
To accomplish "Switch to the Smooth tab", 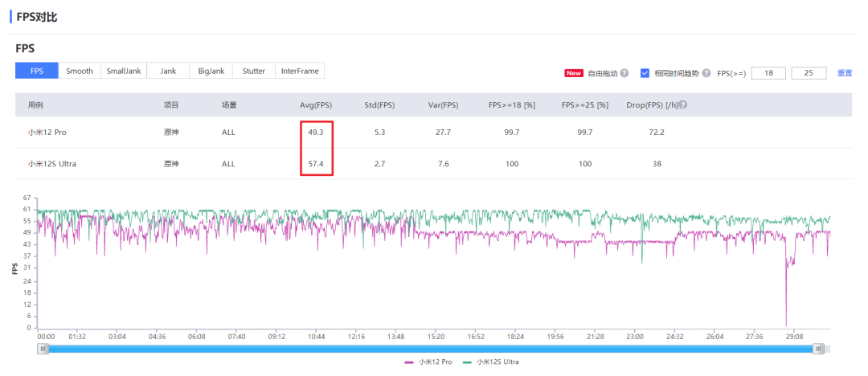I will point(80,71).
